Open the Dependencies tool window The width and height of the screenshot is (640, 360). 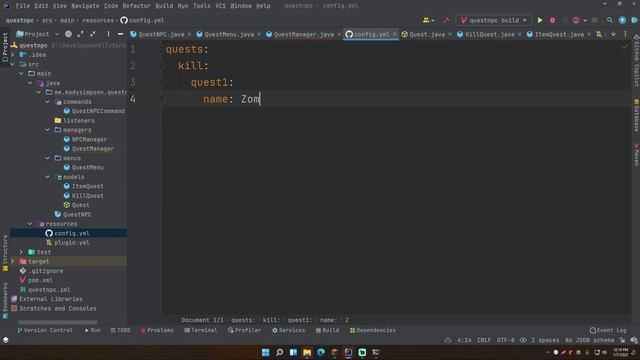tap(372, 330)
